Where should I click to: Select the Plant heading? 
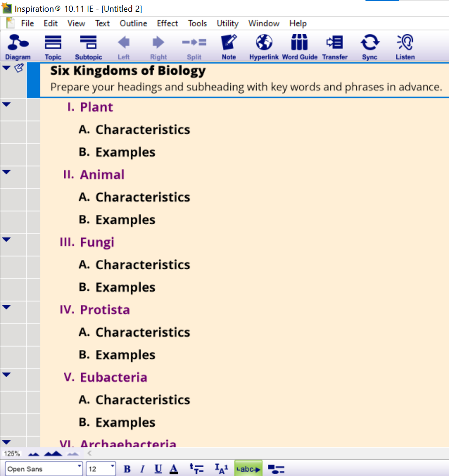(x=96, y=107)
